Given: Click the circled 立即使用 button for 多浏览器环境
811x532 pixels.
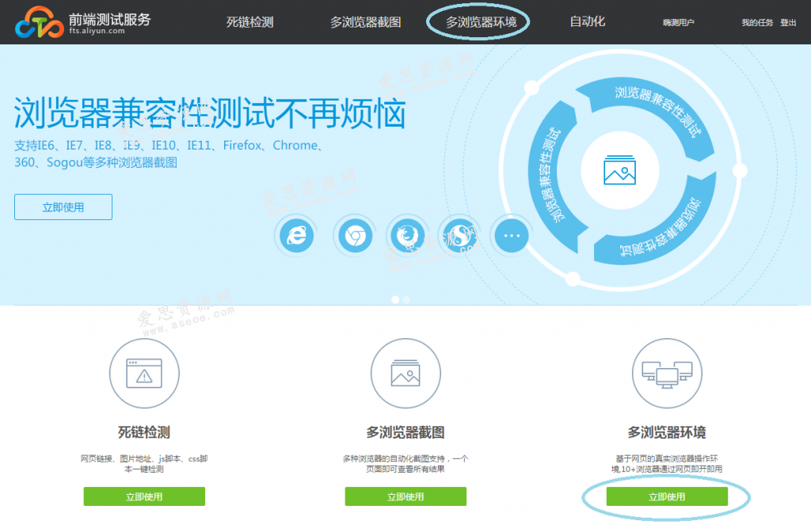Looking at the screenshot, I should point(666,496).
